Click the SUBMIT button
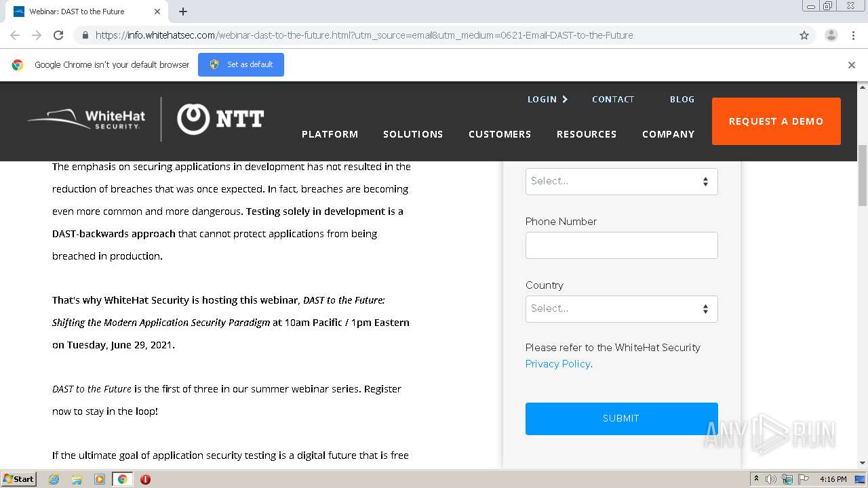 (622, 419)
